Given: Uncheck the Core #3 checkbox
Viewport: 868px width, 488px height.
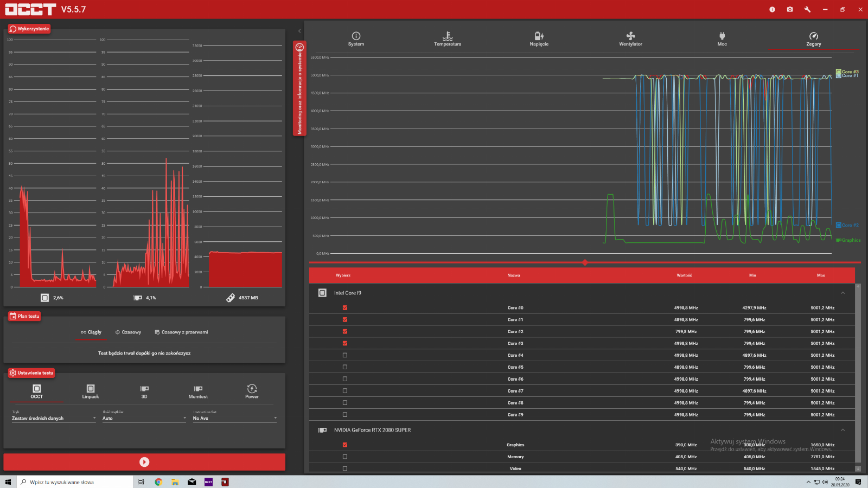Looking at the screenshot, I should point(345,343).
